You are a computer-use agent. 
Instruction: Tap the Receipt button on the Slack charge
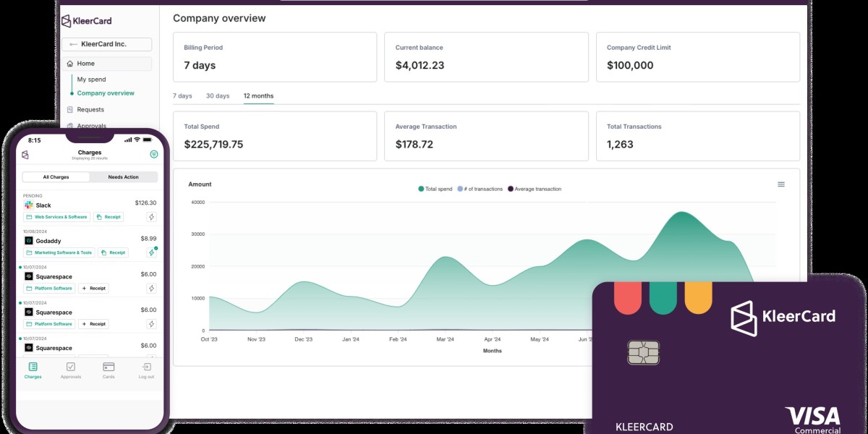109,217
